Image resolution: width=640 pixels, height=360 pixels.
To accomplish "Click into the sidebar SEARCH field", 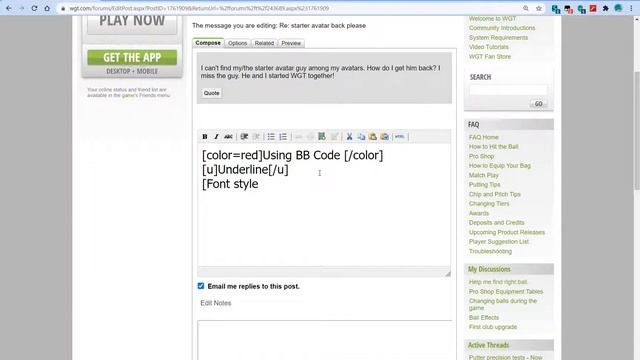I will coord(508,90).
